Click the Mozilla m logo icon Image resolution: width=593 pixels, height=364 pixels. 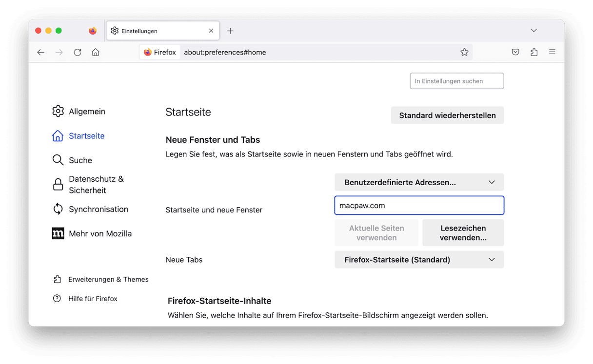[x=58, y=233]
